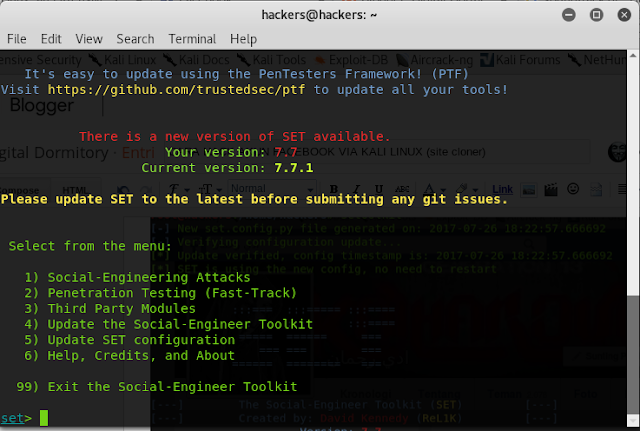Image resolution: width=640 pixels, height=431 pixels.
Task: Click the Underline icon in Blogger editor behind
Action: point(379,189)
